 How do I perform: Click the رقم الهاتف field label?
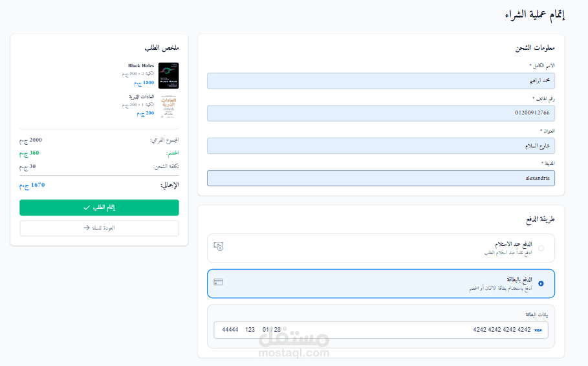pyautogui.click(x=543, y=99)
